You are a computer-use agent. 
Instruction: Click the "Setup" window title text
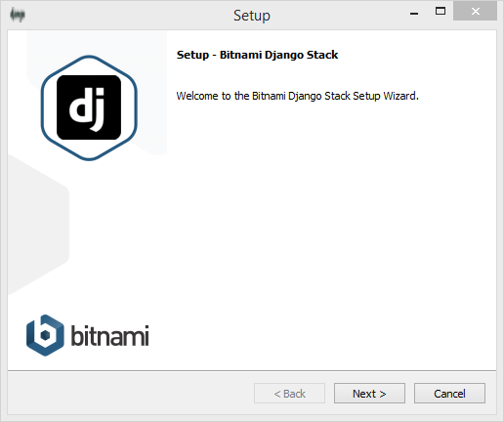[252, 16]
